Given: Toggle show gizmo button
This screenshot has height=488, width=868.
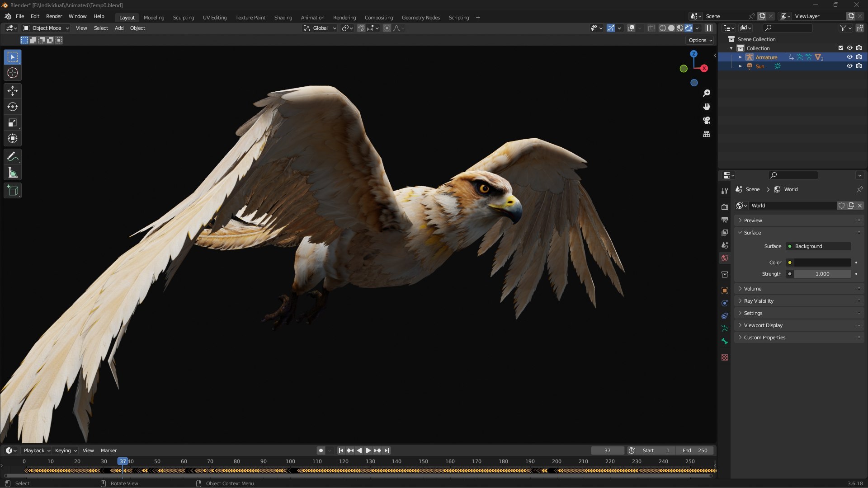Looking at the screenshot, I should 610,28.
